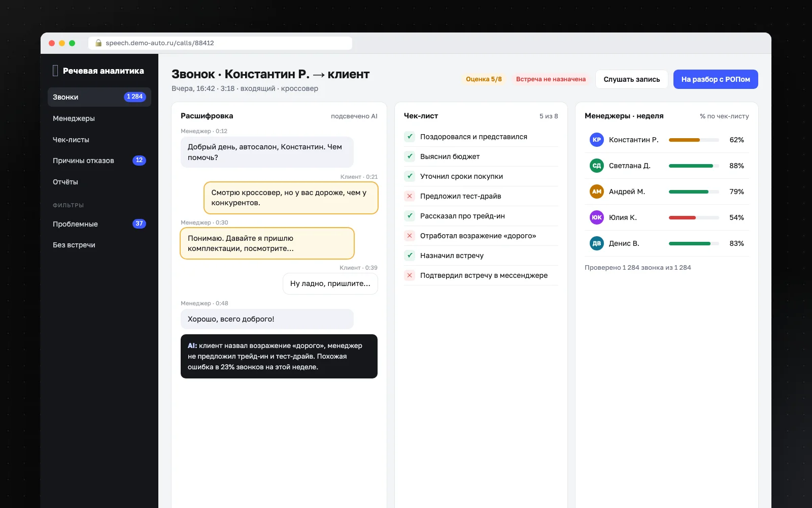Click the Оценка 5/8 badge

pyautogui.click(x=484, y=79)
